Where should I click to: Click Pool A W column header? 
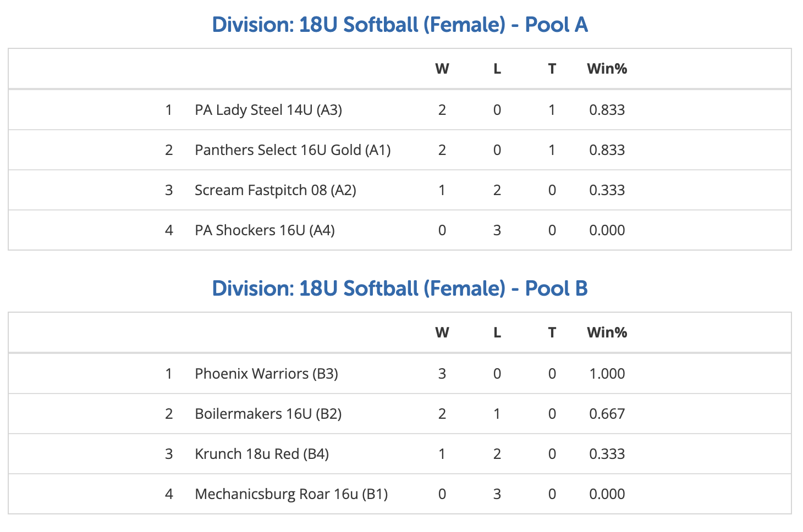point(442,69)
